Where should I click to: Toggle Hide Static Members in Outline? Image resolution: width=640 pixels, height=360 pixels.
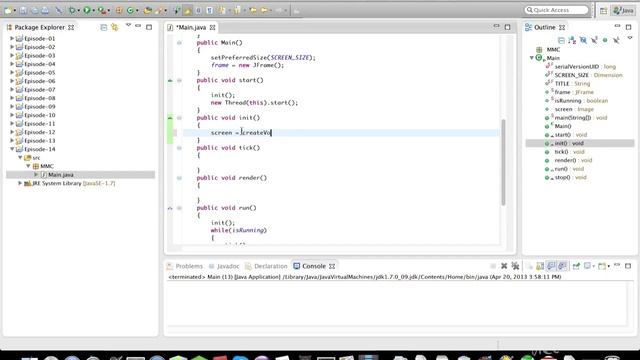pyautogui.click(x=594, y=40)
